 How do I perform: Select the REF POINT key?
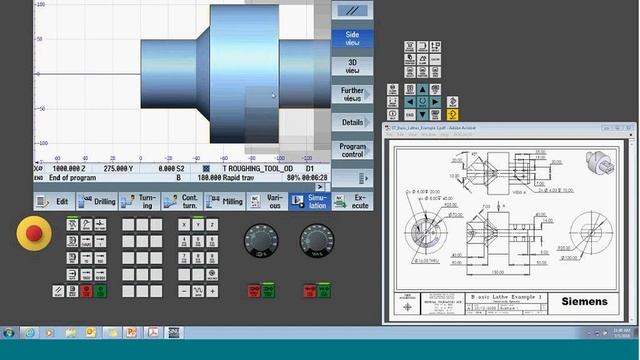(100, 224)
